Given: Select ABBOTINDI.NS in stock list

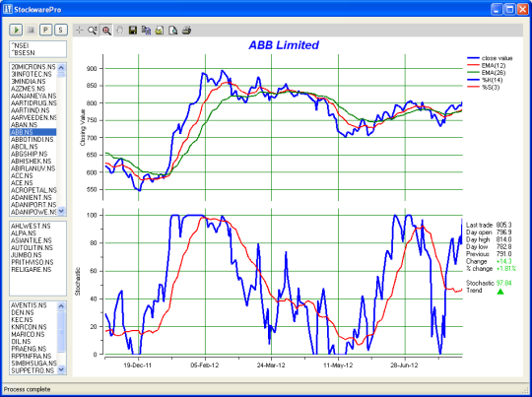Looking at the screenshot, I should tap(33, 140).
